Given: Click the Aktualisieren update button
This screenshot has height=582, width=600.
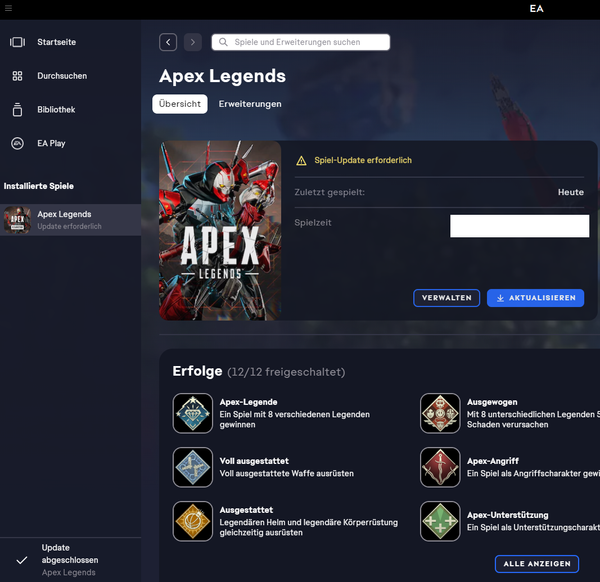Looking at the screenshot, I should click(535, 298).
